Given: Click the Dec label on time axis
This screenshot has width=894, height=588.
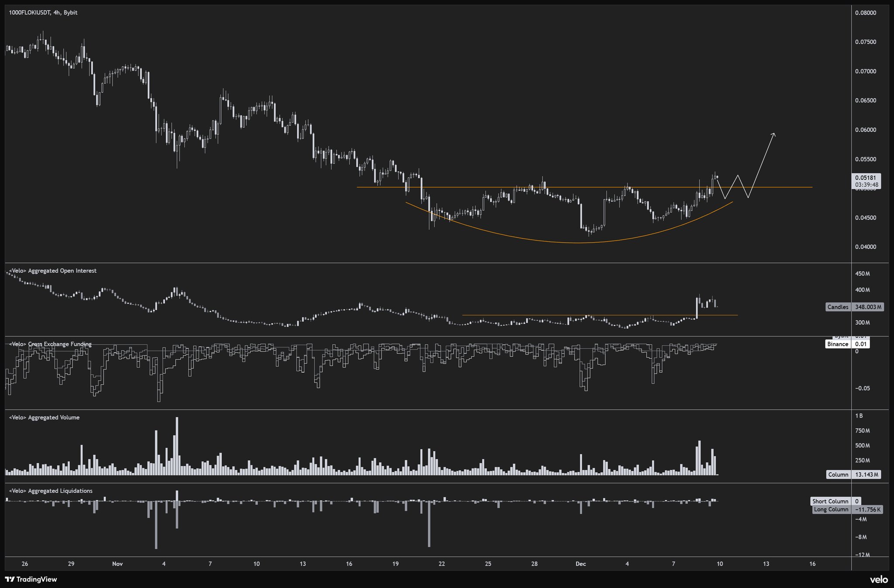Looking at the screenshot, I should (581, 564).
